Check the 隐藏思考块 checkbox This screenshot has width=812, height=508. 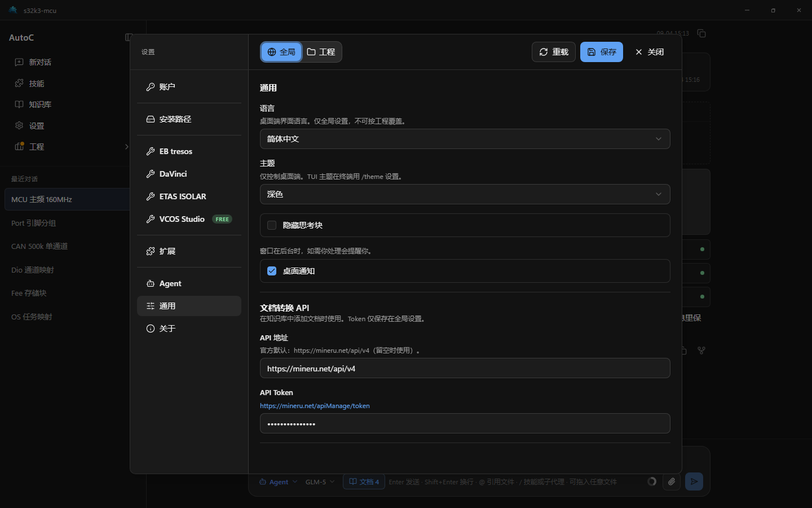click(272, 225)
